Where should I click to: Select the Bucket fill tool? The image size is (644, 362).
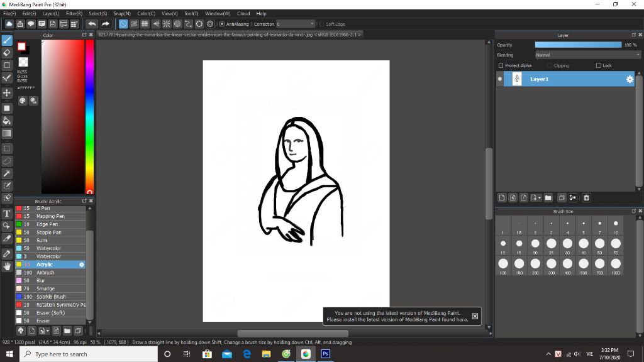(7, 121)
